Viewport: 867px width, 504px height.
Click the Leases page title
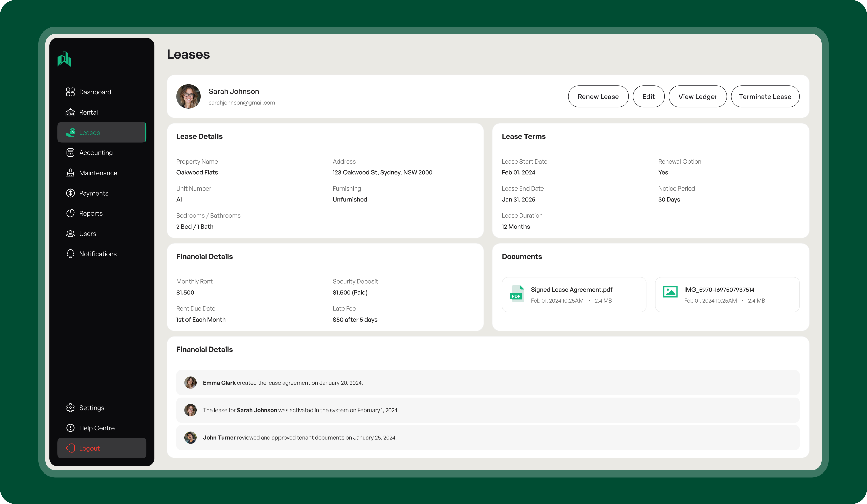[x=188, y=54]
